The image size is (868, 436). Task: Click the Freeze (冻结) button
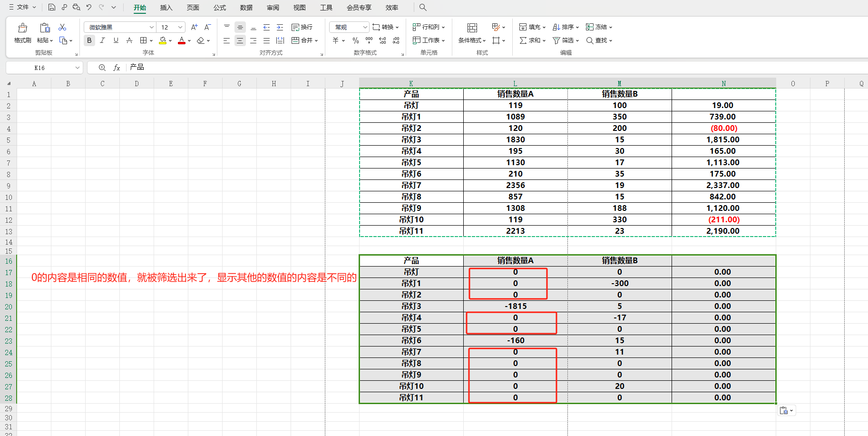pos(599,27)
